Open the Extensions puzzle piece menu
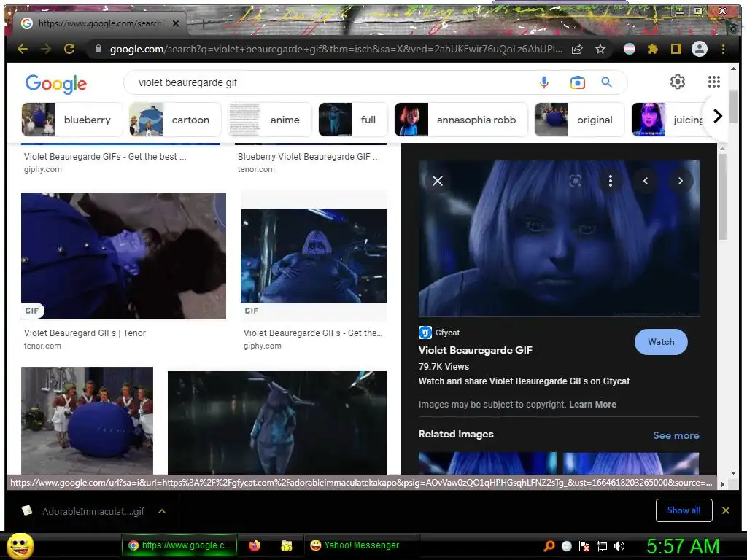The width and height of the screenshot is (747, 560). click(x=653, y=49)
